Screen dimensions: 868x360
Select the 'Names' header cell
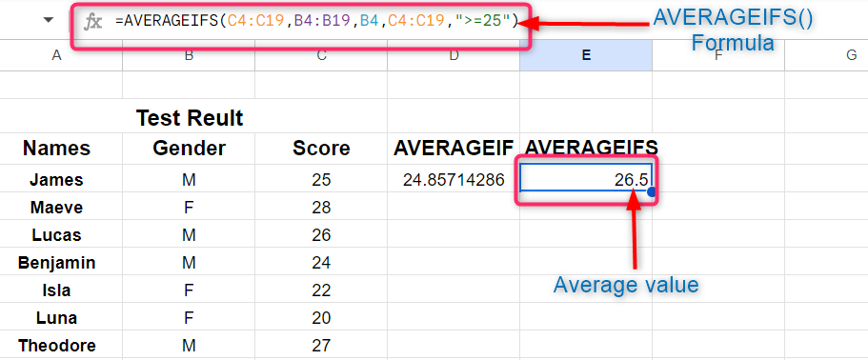(x=56, y=149)
